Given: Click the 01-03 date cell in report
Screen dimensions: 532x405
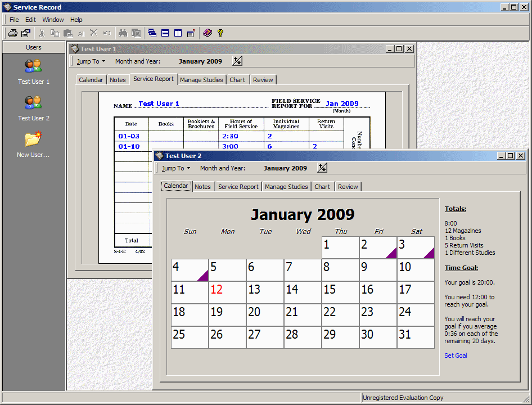Looking at the screenshot, I should click(x=131, y=136).
